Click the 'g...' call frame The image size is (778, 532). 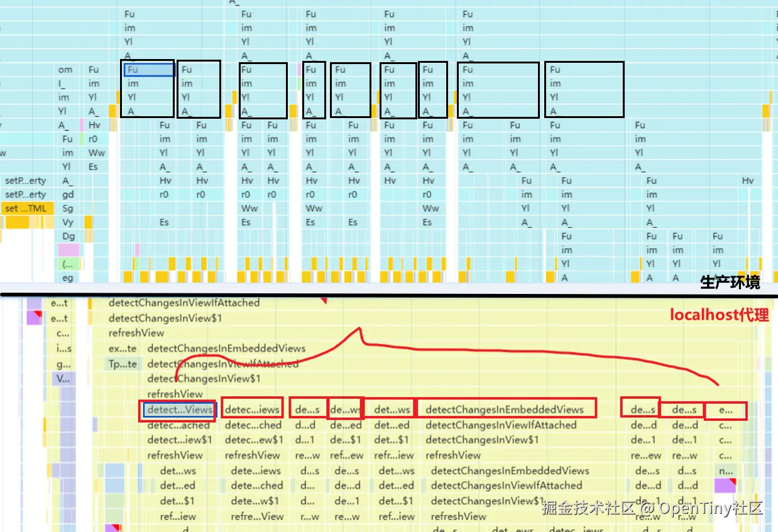click(63, 364)
